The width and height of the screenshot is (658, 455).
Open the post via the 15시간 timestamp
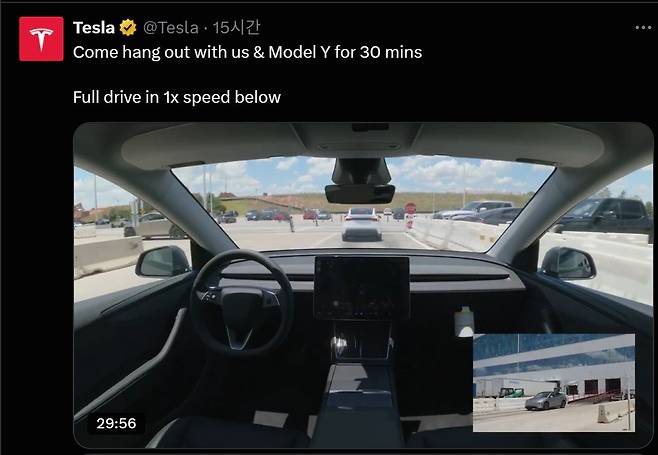pyautogui.click(x=236, y=28)
